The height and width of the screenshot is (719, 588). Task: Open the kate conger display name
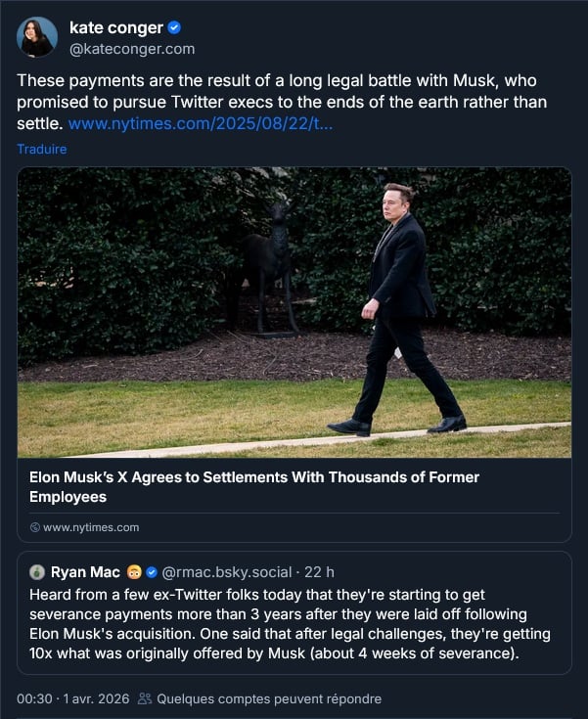[x=116, y=27]
